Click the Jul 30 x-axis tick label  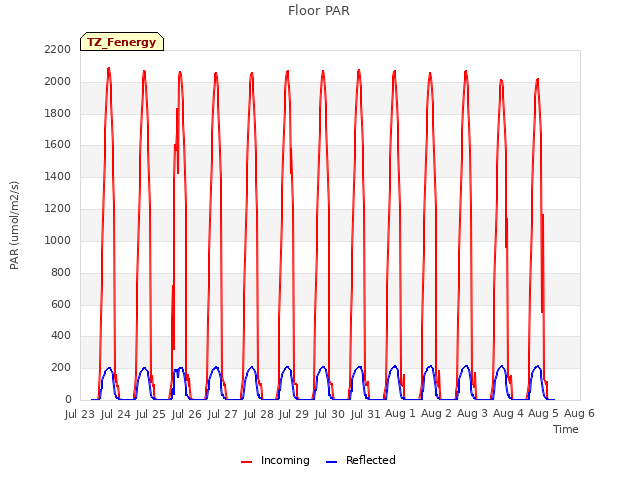click(330, 414)
